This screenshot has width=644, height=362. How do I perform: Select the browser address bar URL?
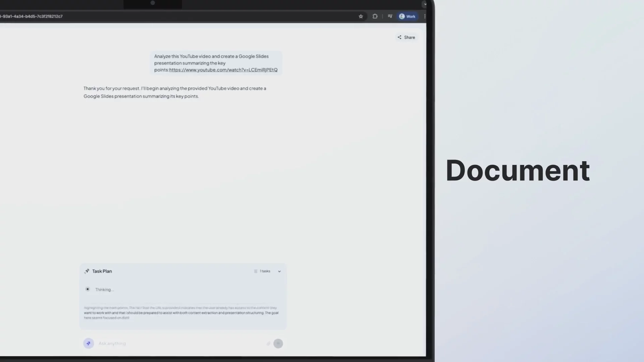point(32,16)
